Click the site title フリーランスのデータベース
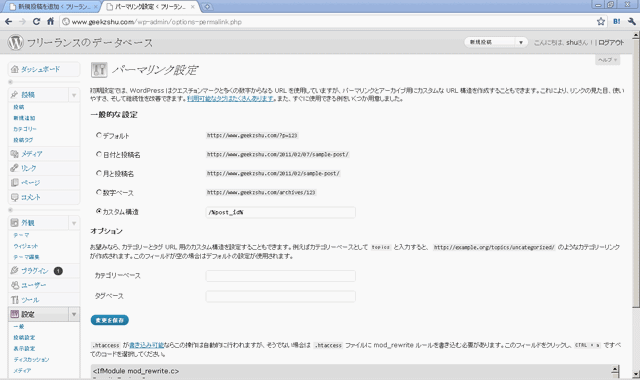This screenshot has height=380, width=640. point(90,42)
